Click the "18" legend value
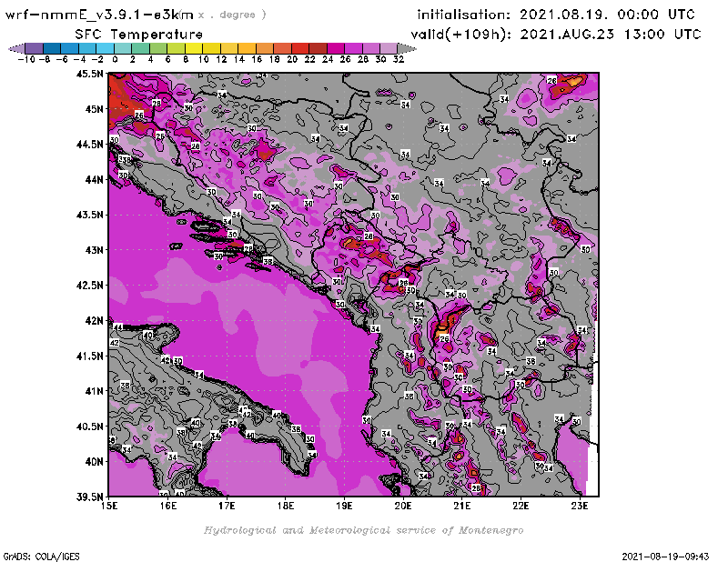Viewport: 728px width, 562px height. pos(275,60)
